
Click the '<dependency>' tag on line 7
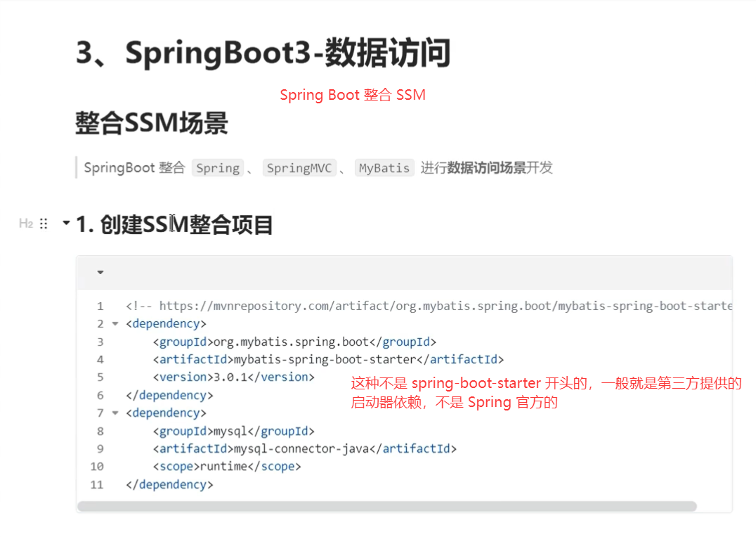pos(166,413)
